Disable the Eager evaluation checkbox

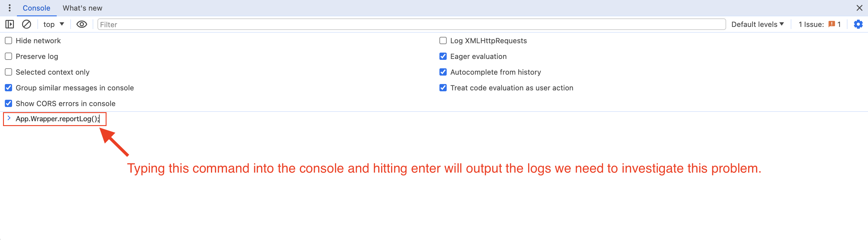pyautogui.click(x=443, y=56)
